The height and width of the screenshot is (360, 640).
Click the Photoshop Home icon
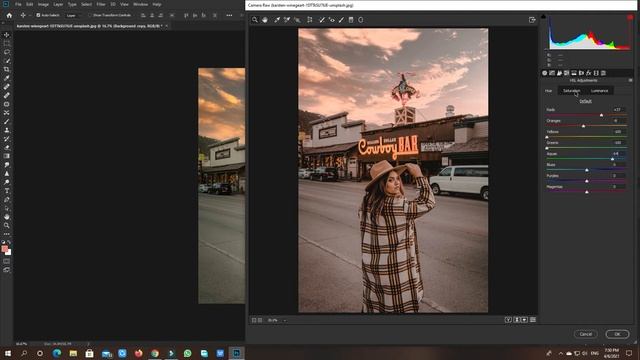coord(9,15)
